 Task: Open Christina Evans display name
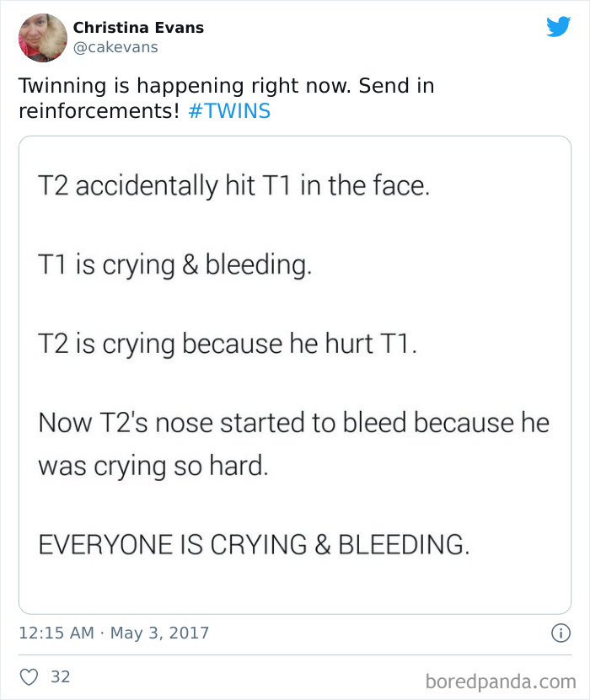tap(138, 28)
